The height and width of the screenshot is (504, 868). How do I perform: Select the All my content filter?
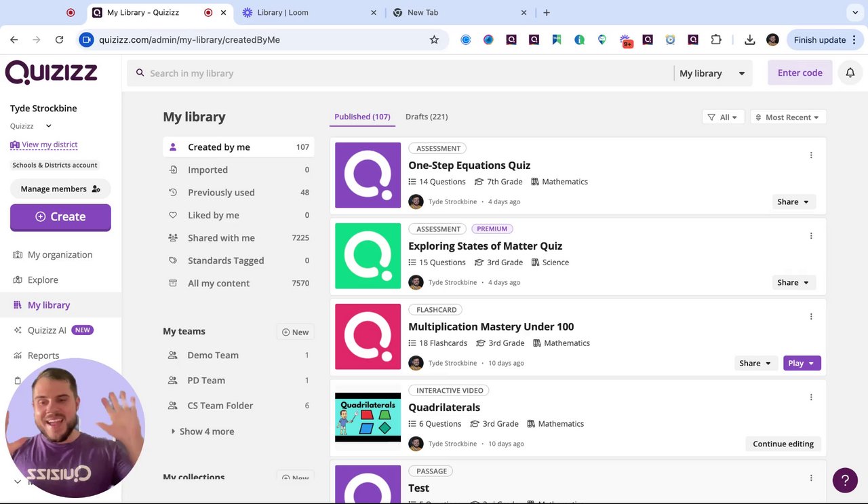(239, 284)
